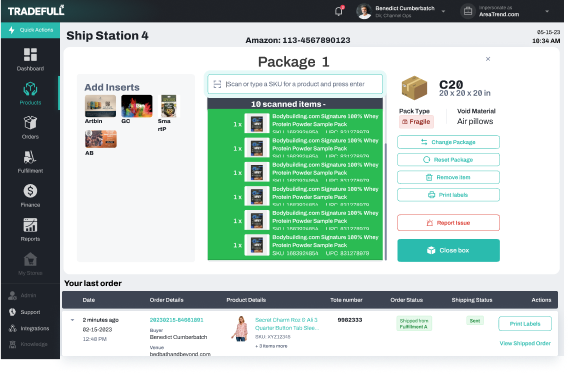This screenshot has height=374, width=577.
Task: Add the Artbin insert
Action: pos(100,109)
